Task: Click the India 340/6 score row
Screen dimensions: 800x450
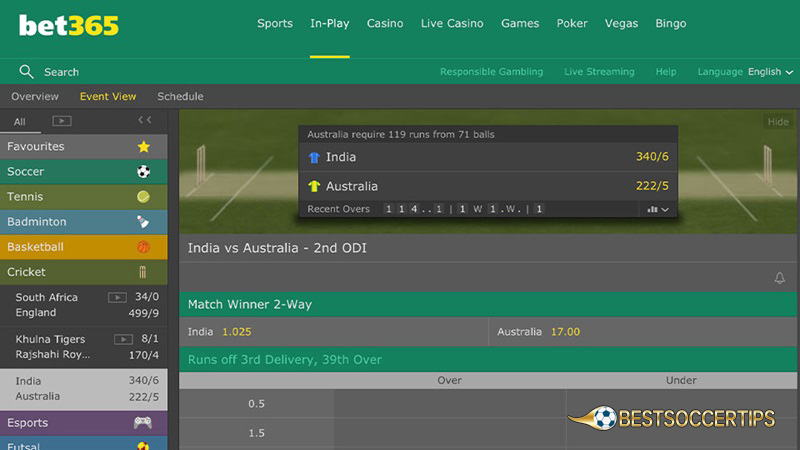Action: (488, 157)
